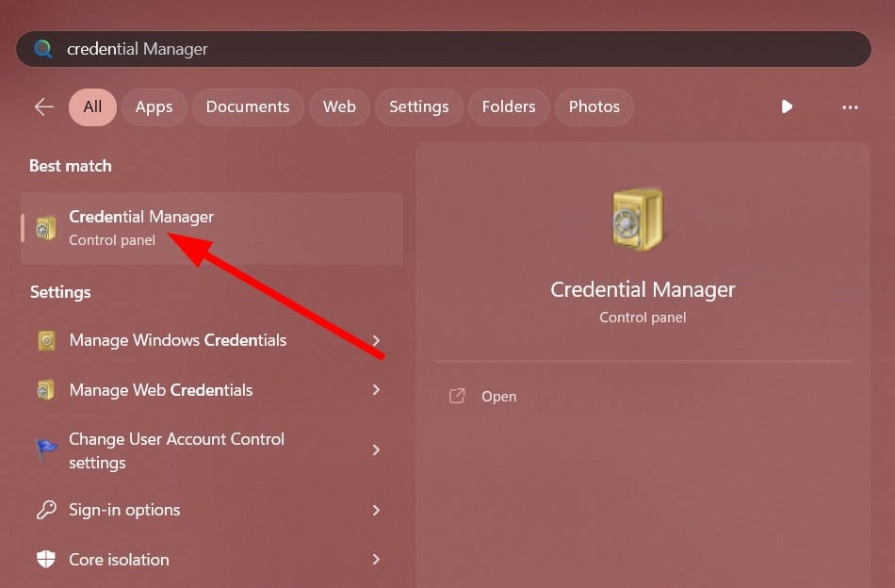Viewport: 895px width, 588px height.
Task: Expand the Core isolation chevron
Action: (376, 560)
